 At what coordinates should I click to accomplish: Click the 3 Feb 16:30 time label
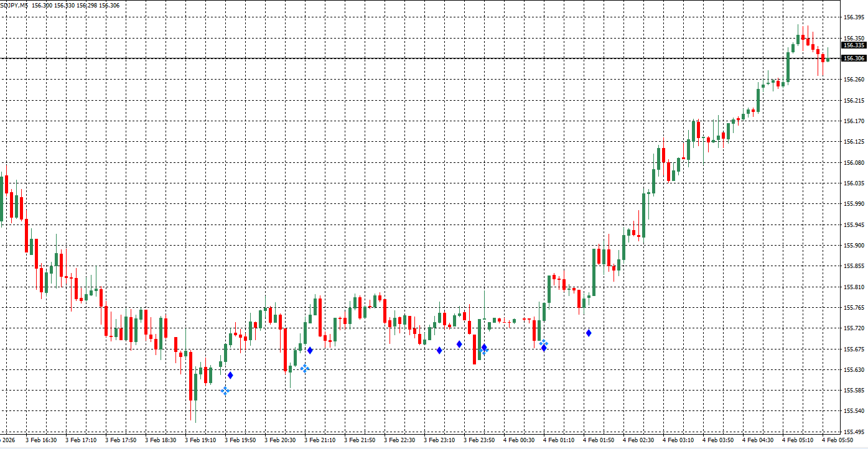(41, 440)
